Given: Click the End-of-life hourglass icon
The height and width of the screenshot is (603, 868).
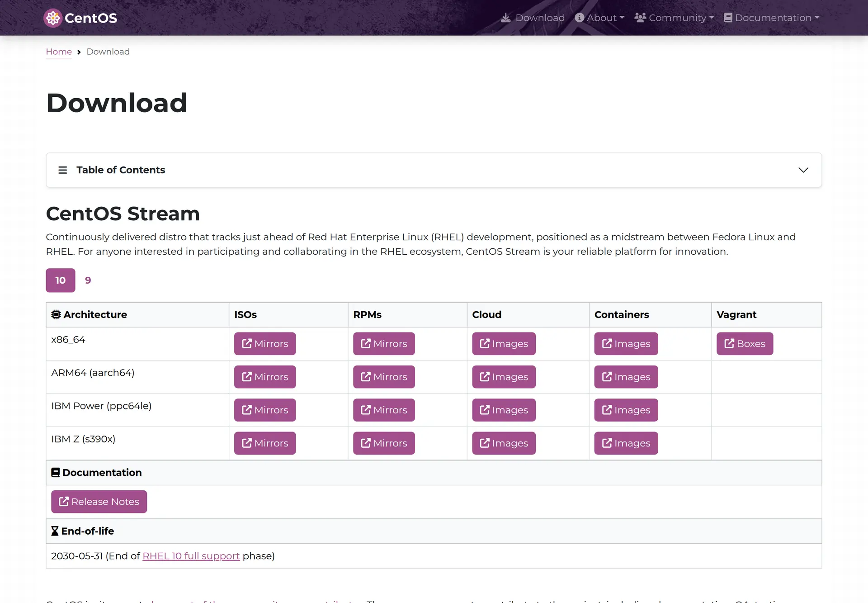Looking at the screenshot, I should click(x=55, y=531).
